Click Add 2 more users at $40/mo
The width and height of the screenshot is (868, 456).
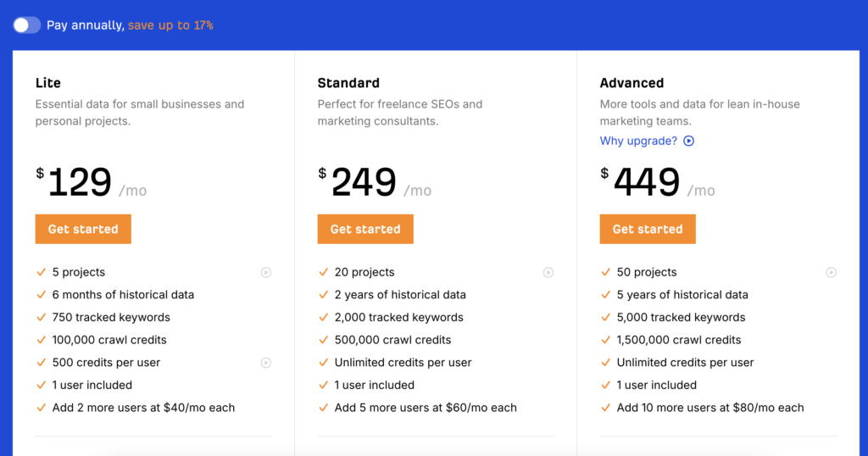143,408
